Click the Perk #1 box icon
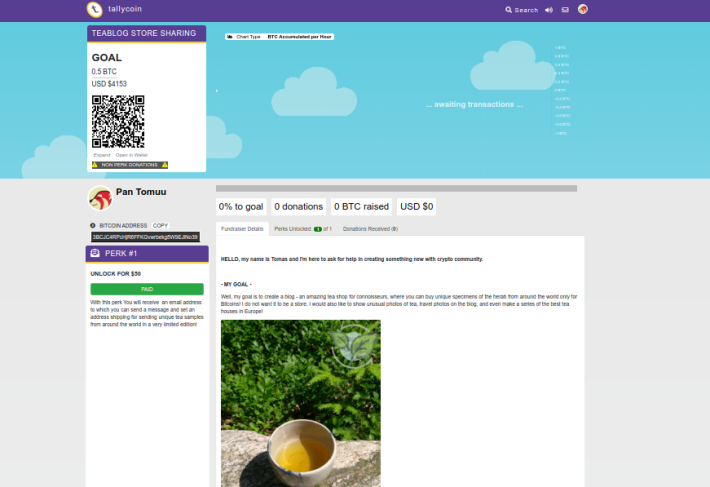This screenshot has height=487, width=710. [95, 253]
